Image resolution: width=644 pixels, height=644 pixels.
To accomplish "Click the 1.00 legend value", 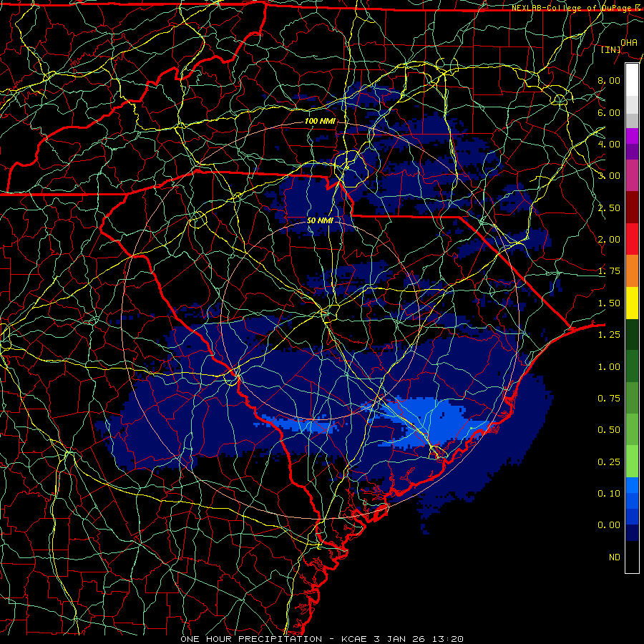I will tap(609, 367).
